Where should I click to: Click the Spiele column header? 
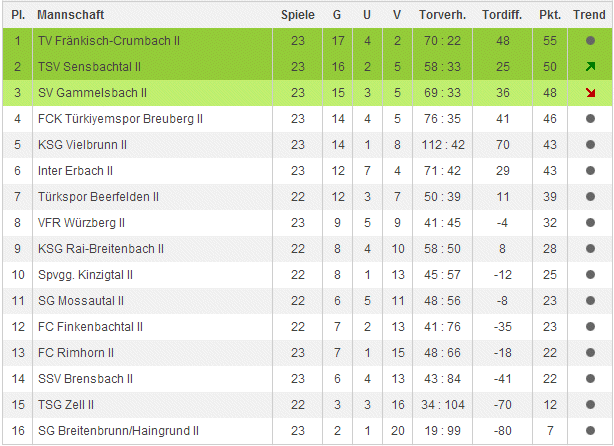click(x=297, y=16)
